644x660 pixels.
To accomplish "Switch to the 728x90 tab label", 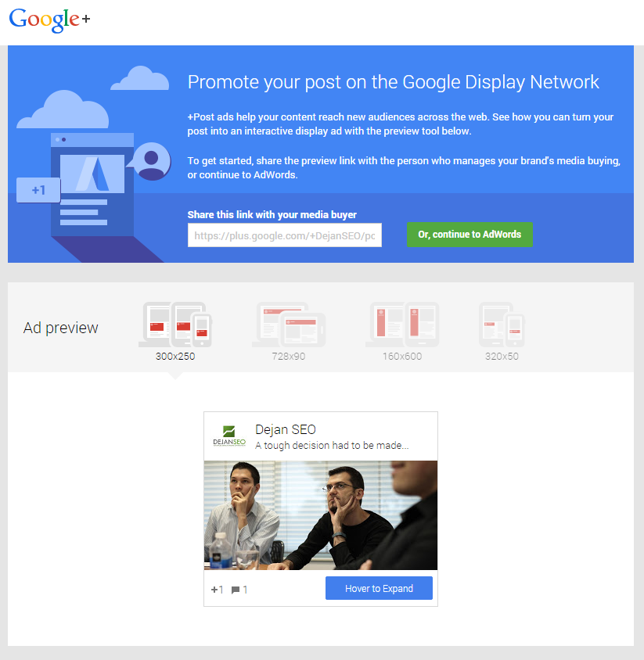I will point(289,357).
